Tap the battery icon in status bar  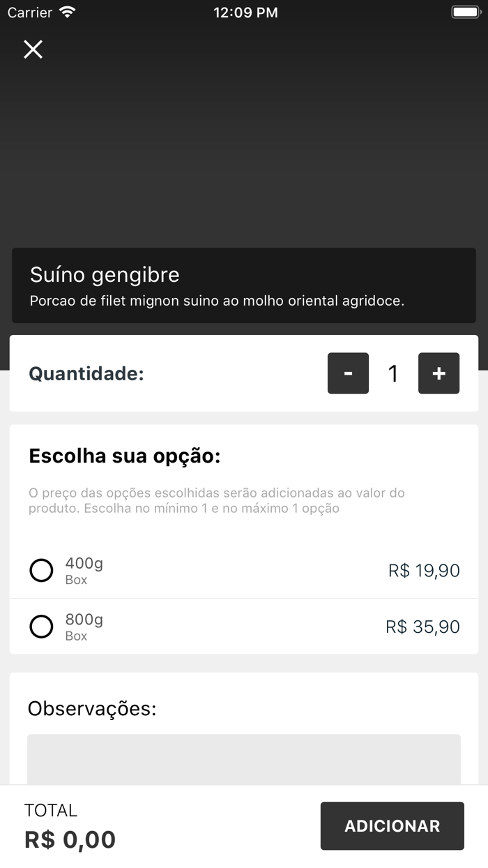[x=464, y=13]
